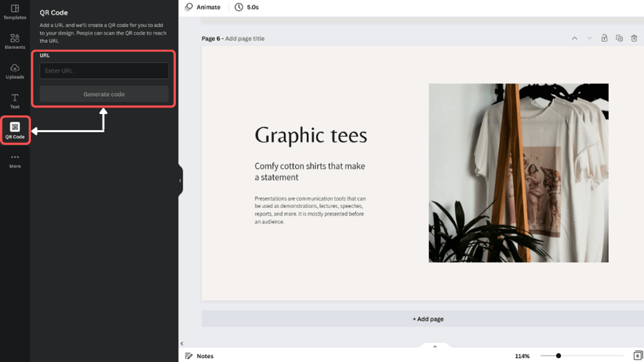The width and height of the screenshot is (644, 362).
Task: Duplicate Page 6 with the copy icon
Action: point(619,38)
